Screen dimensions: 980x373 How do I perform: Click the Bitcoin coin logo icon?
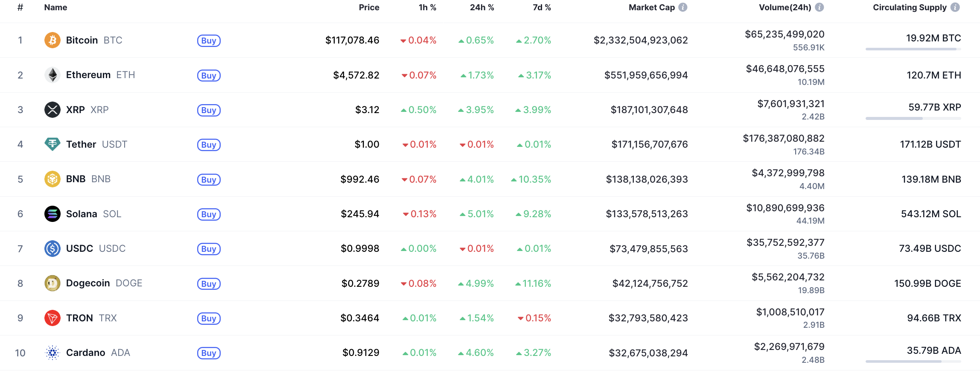tap(52, 40)
